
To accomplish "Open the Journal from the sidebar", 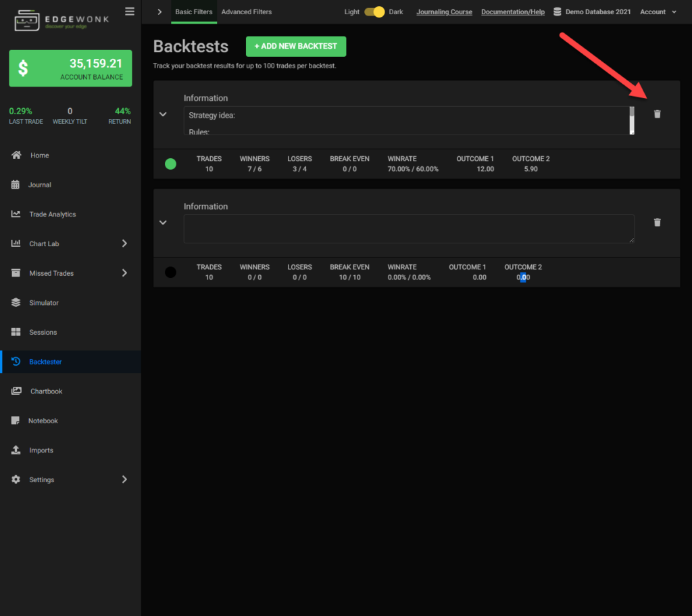I will [x=40, y=185].
